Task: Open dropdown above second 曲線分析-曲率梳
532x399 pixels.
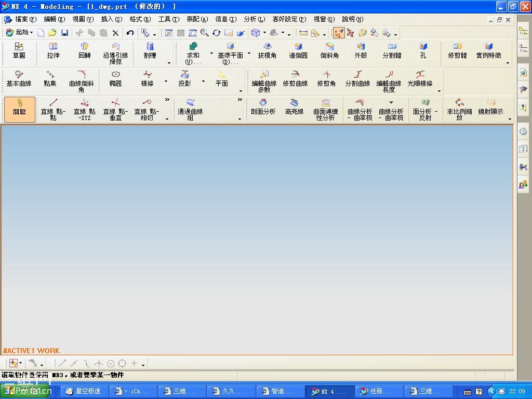Action: click(391, 102)
